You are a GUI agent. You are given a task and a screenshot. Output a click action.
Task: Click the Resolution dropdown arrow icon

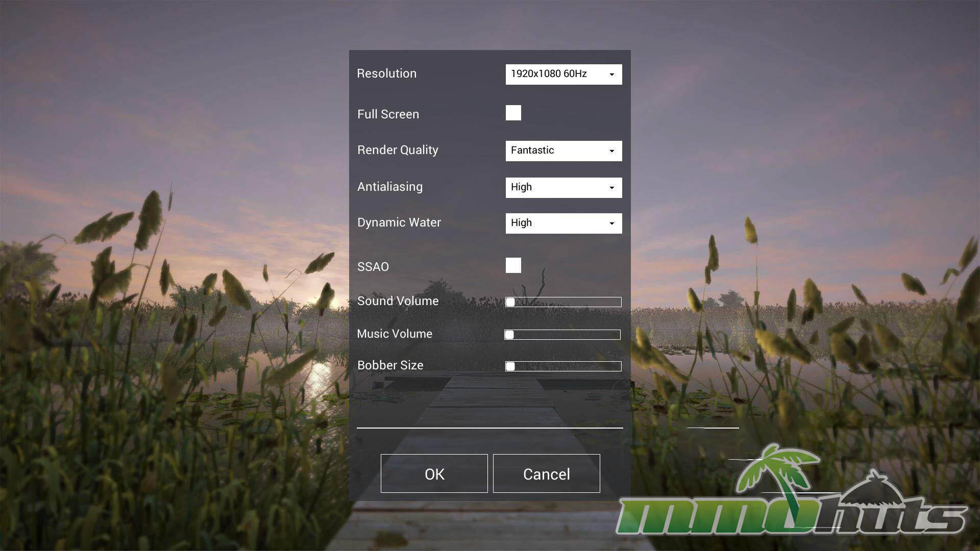pyautogui.click(x=611, y=75)
